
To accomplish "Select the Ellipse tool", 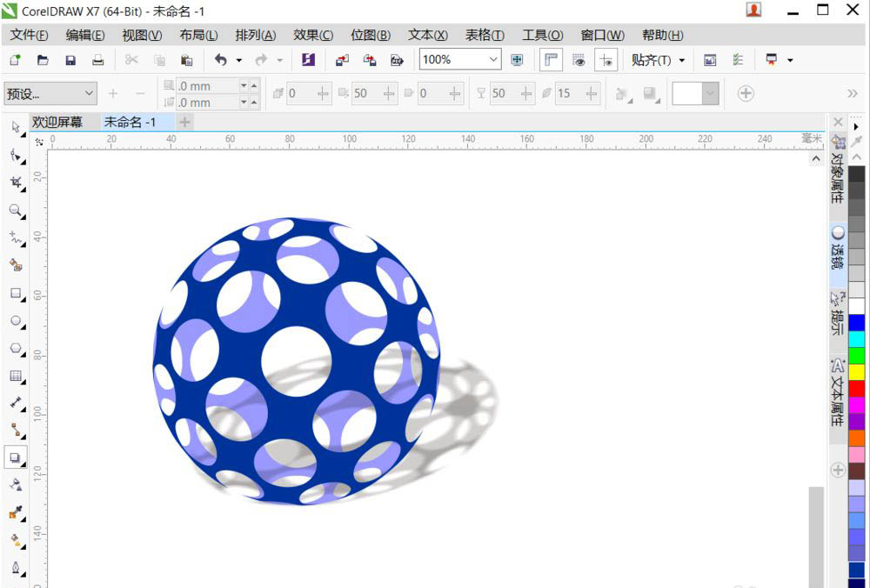I will (16, 321).
